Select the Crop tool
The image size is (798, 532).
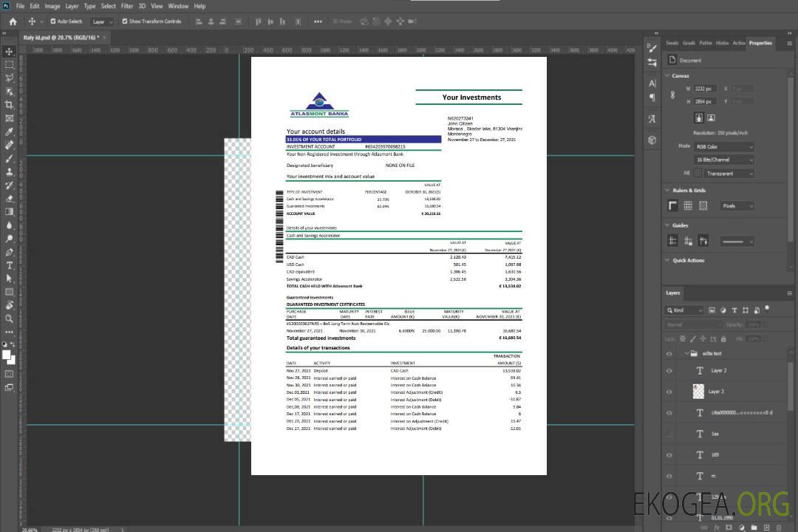pos(9,105)
